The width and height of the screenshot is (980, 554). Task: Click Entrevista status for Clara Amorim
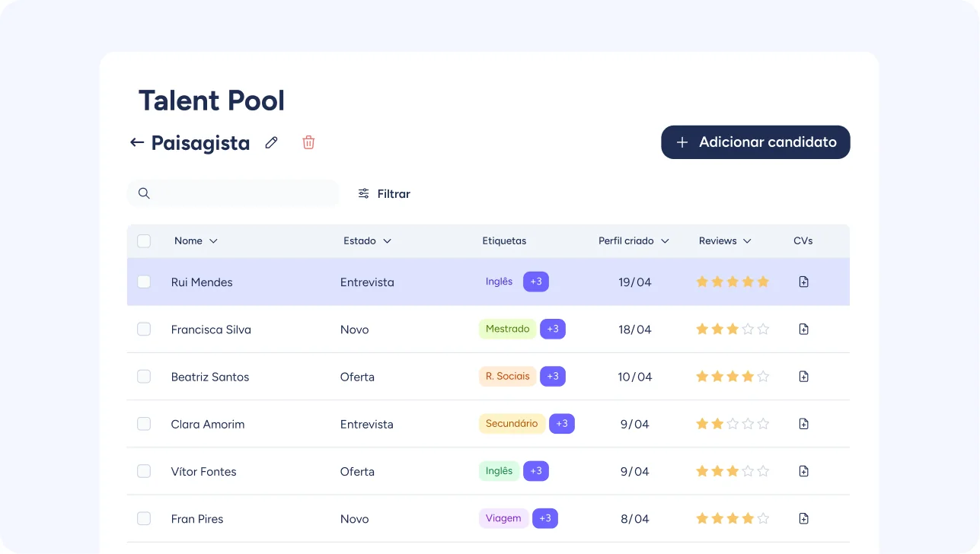[x=367, y=424]
